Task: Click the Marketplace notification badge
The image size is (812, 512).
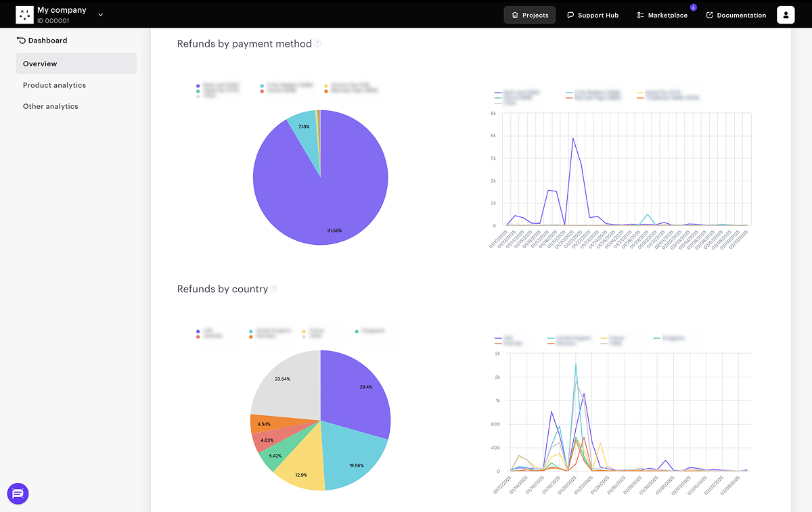Action: click(693, 7)
